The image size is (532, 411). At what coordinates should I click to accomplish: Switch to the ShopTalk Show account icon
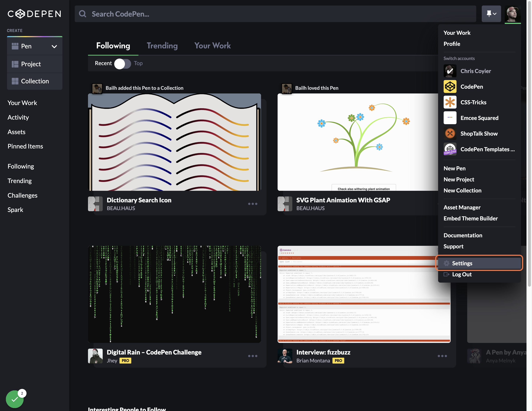450,133
